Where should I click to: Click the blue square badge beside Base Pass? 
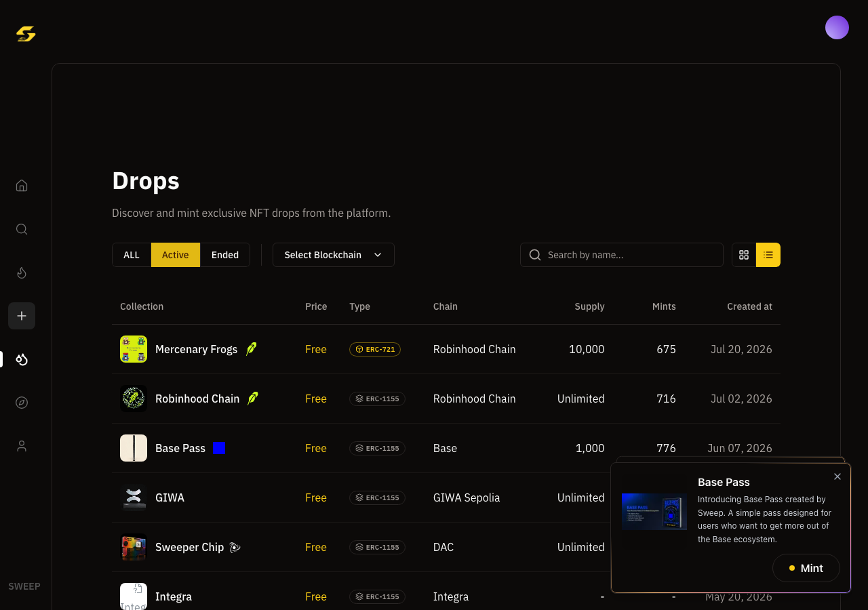pos(219,448)
